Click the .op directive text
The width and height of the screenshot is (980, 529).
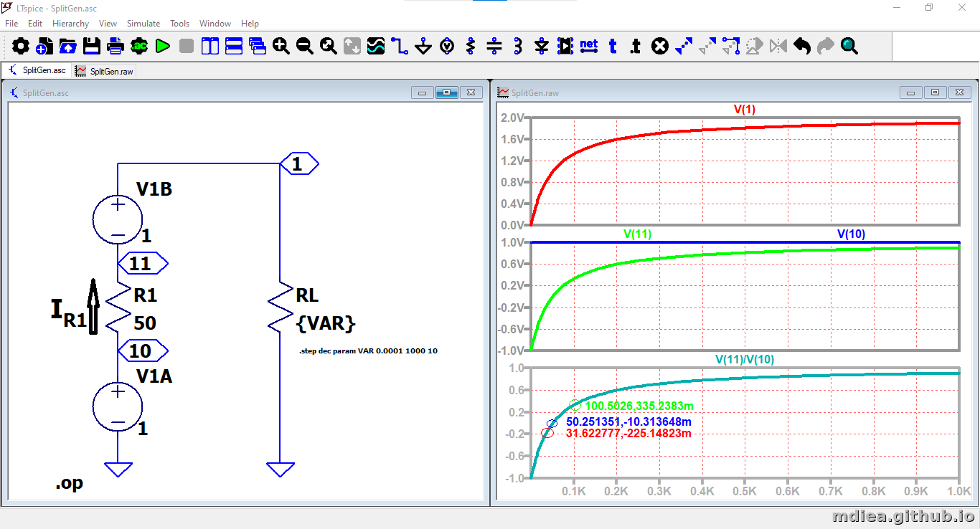[x=69, y=483]
